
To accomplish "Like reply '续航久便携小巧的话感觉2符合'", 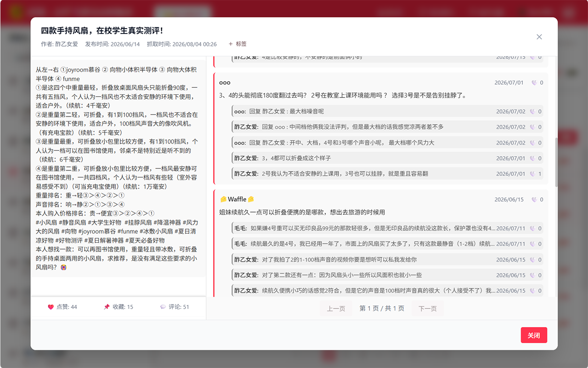I will tap(532, 291).
